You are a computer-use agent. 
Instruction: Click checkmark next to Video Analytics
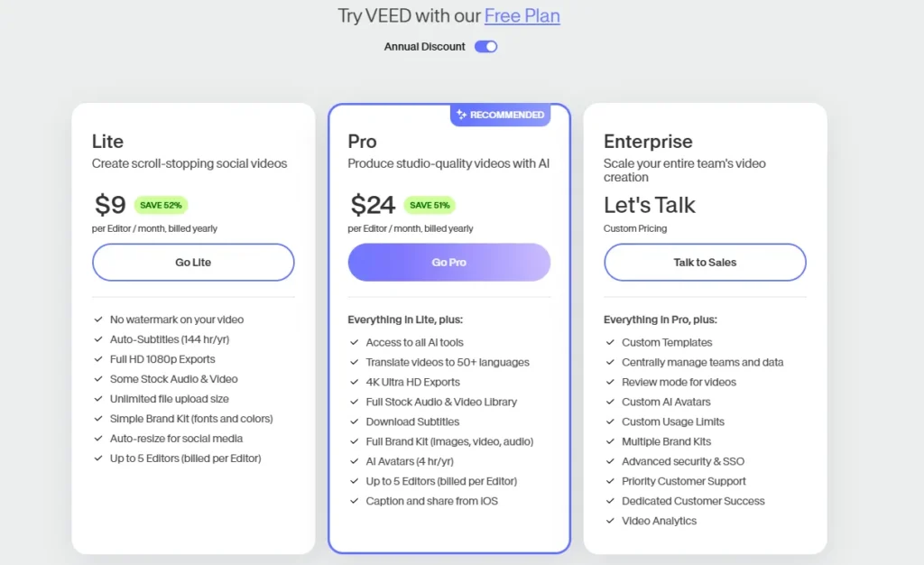click(x=611, y=521)
